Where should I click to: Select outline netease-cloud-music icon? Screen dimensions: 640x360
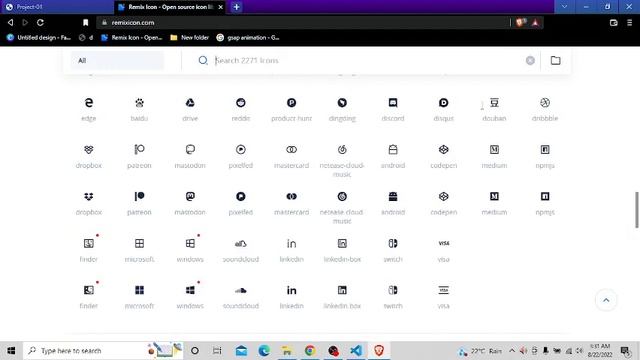pos(342,150)
